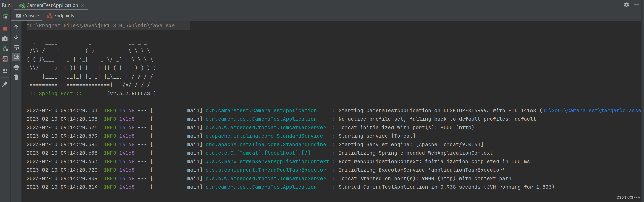Screen dimensions: 644x202
Task: Click 'Tomcat initialized with port(s): 9000 (http)'
Action: click(406, 127)
